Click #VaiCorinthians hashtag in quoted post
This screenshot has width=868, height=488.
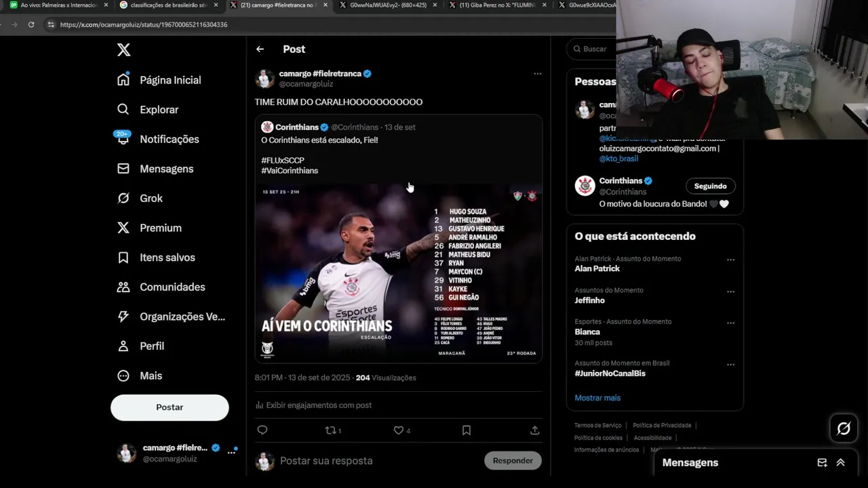(290, 171)
